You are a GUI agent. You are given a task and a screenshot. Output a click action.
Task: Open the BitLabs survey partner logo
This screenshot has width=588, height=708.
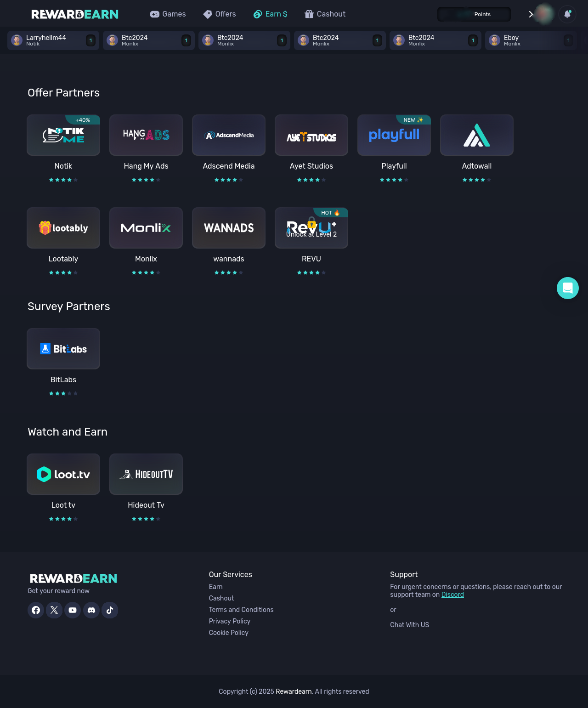(x=63, y=349)
